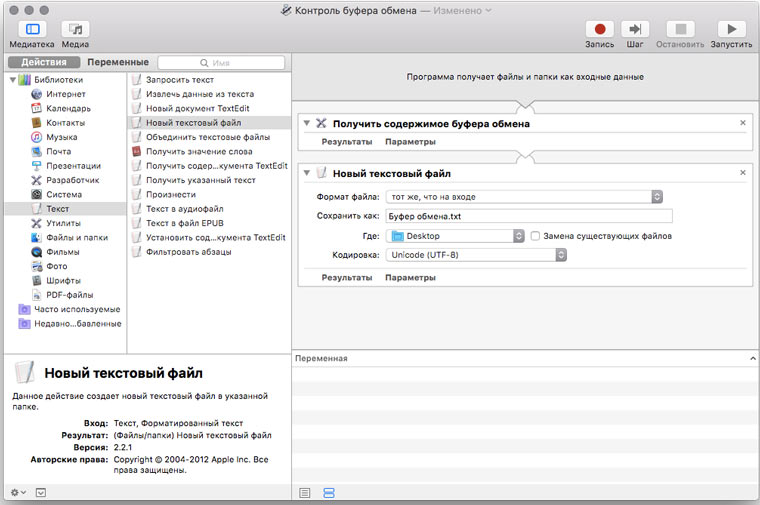This screenshot has width=760, height=505.
Task: Select the PDF-файлы library category
Action: click(x=69, y=295)
